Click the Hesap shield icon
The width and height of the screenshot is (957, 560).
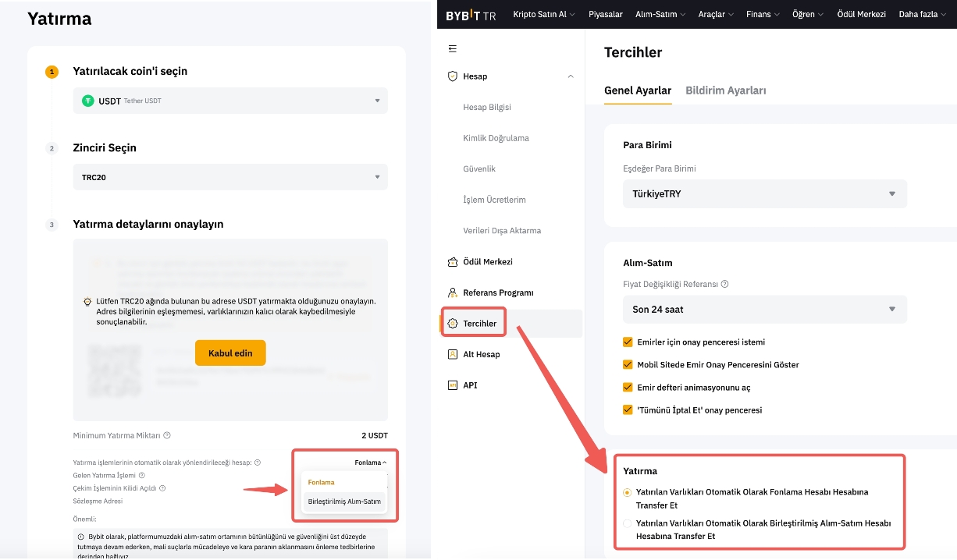click(x=452, y=76)
